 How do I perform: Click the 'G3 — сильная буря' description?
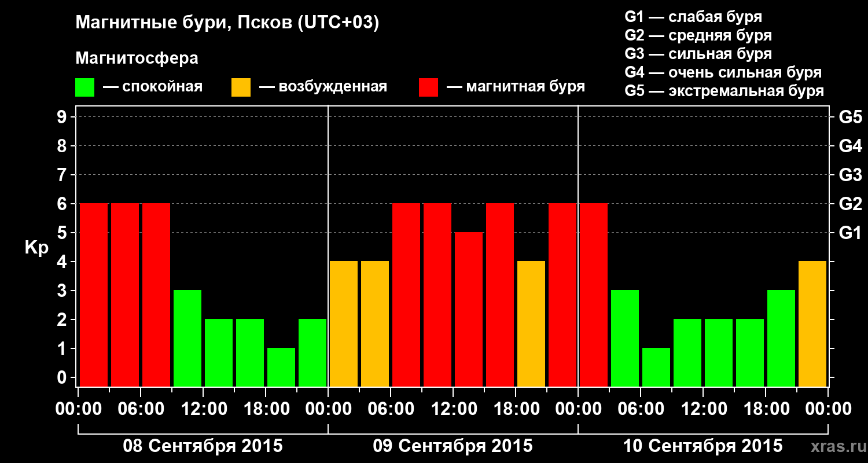pyautogui.click(x=698, y=54)
